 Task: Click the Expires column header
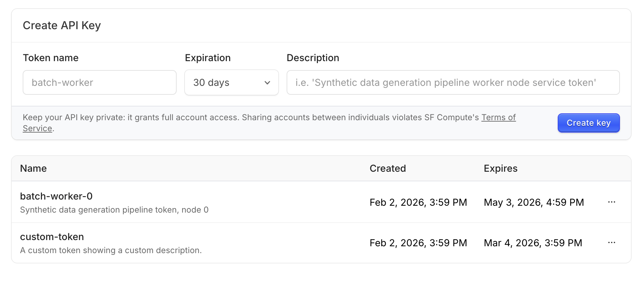point(500,169)
